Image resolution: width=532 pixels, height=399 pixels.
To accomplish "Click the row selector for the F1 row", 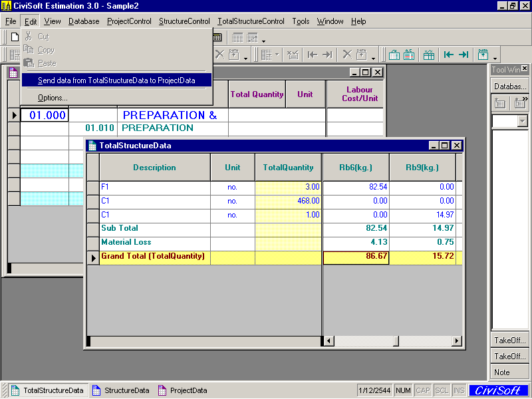I will tap(93, 188).
